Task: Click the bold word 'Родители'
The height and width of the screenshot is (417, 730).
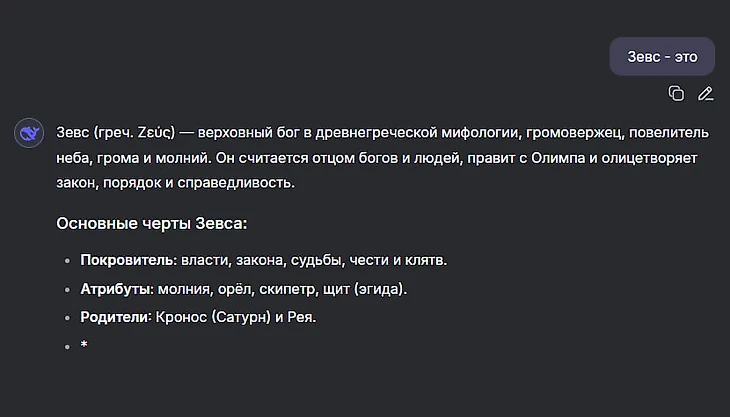Action: 115,317
